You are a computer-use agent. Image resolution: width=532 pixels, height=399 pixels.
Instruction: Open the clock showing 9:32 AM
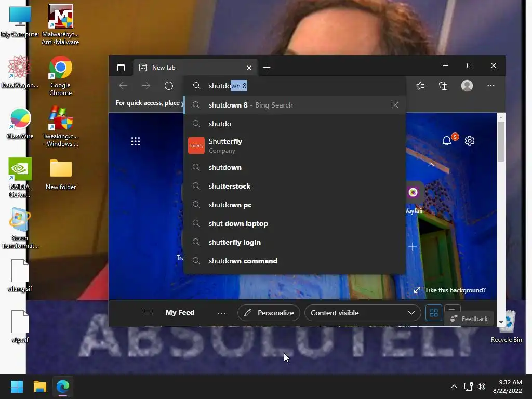pyautogui.click(x=507, y=387)
